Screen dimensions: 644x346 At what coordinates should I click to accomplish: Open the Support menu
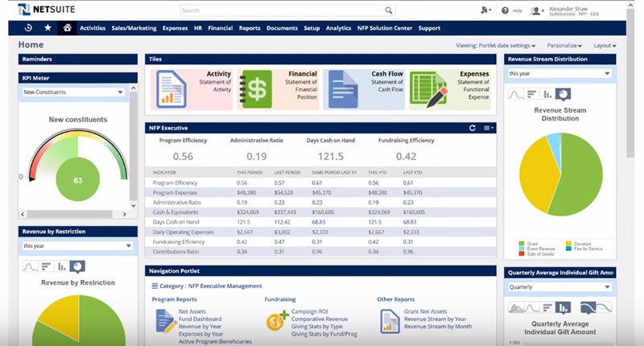[429, 28]
